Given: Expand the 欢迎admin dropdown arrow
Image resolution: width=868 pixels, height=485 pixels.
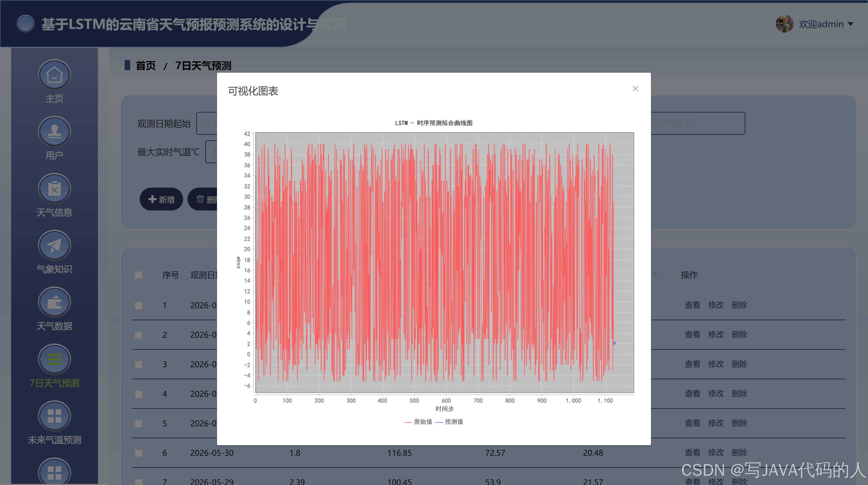Looking at the screenshot, I should [850, 24].
